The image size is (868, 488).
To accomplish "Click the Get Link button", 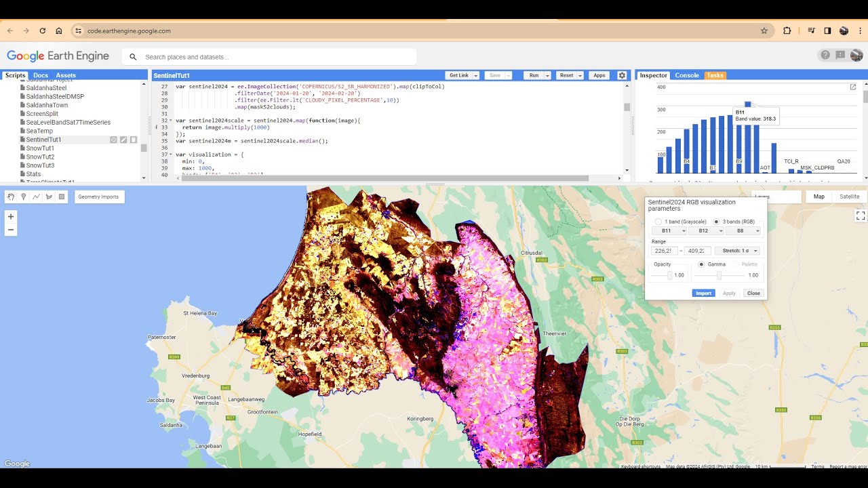I will 459,75.
